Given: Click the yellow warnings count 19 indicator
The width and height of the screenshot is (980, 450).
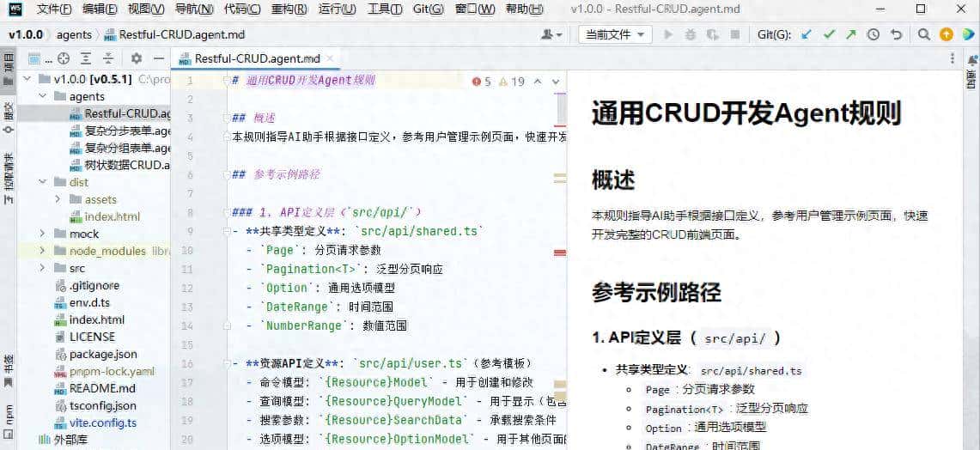Looking at the screenshot, I should click(x=512, y=82).
